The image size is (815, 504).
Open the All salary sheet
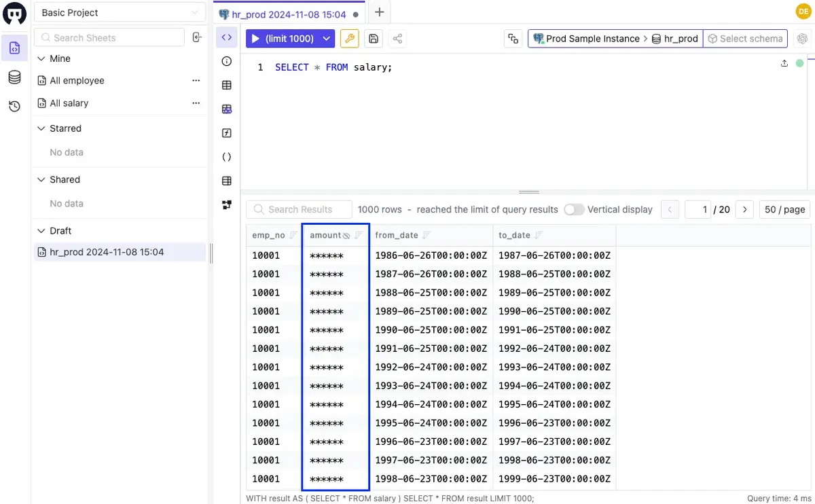pos(69,103)
